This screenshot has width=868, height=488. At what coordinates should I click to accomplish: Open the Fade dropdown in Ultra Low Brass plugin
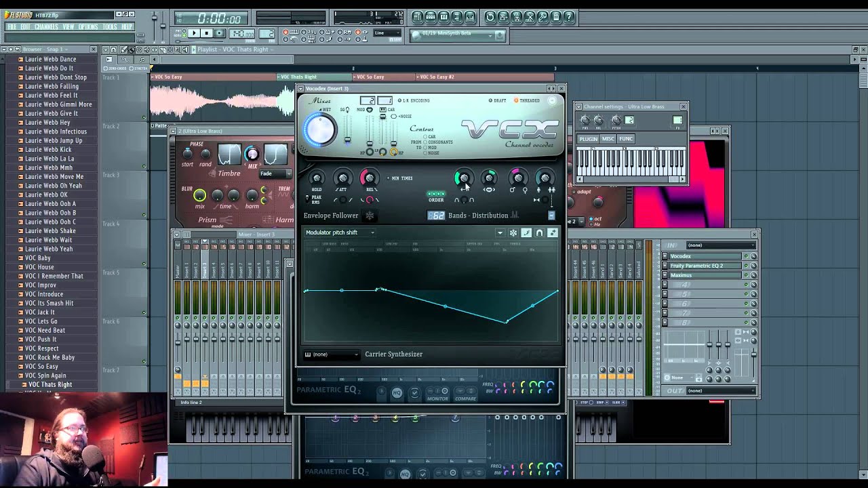[276, 174]
